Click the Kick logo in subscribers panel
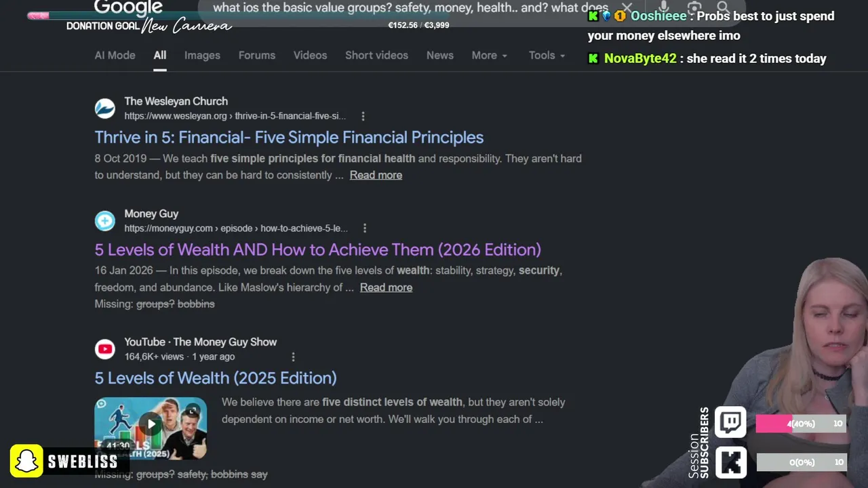 coord(731,463)
